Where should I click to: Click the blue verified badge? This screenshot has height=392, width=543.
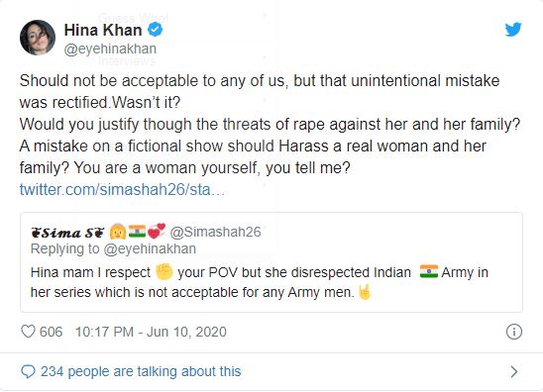click(x=156, y=30)
